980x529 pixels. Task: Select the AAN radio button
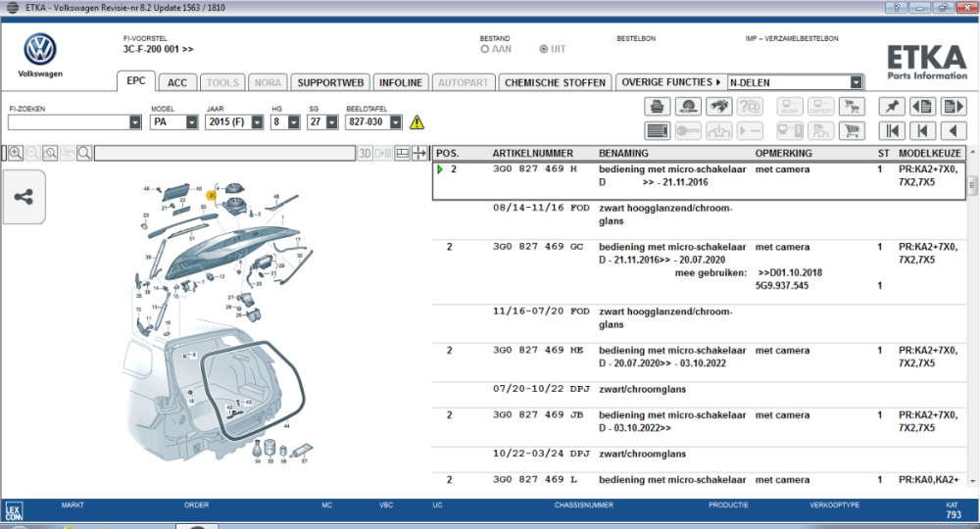point(484,49)
